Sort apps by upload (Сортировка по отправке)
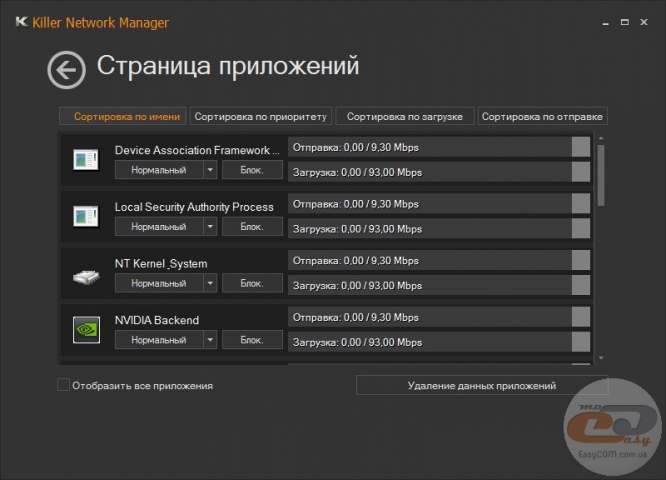This screenshot has height=480, width=666. pos(542,116)
